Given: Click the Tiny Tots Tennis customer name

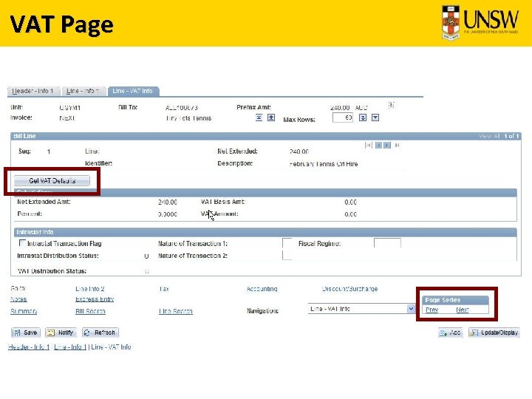Looking at the screenshot, I should pos(188,118).
